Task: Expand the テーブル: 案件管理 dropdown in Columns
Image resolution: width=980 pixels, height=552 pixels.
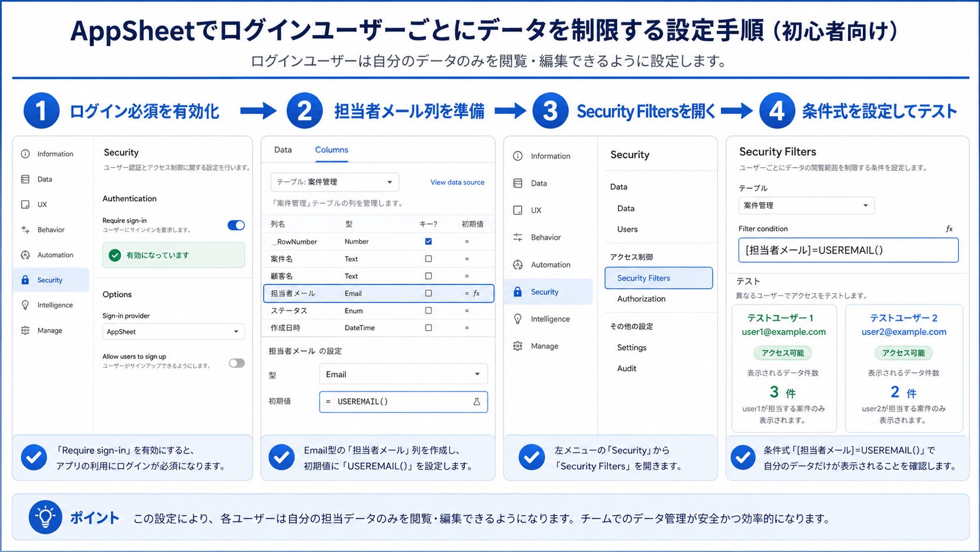Action: coord(335,182)
